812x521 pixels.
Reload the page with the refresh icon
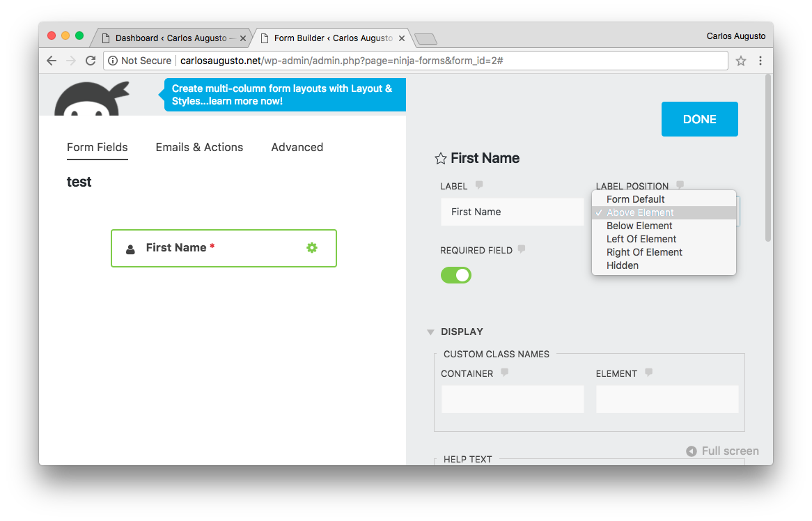click(91, 61)
